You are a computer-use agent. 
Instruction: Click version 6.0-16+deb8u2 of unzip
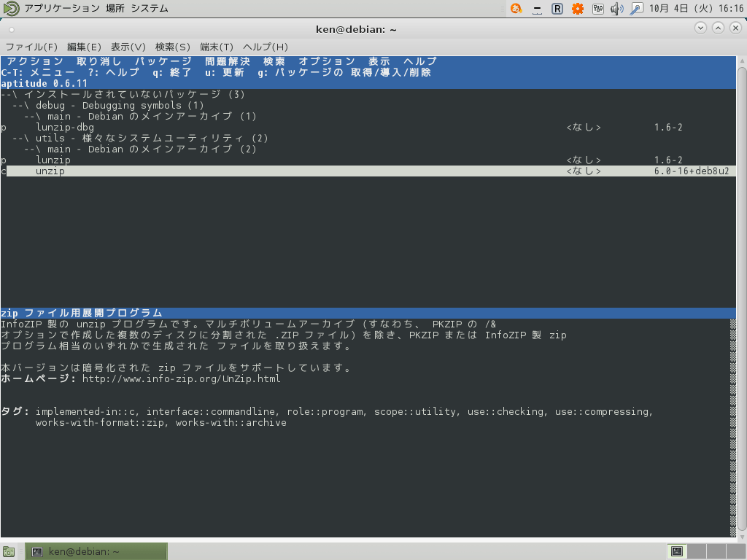(692, 171)
